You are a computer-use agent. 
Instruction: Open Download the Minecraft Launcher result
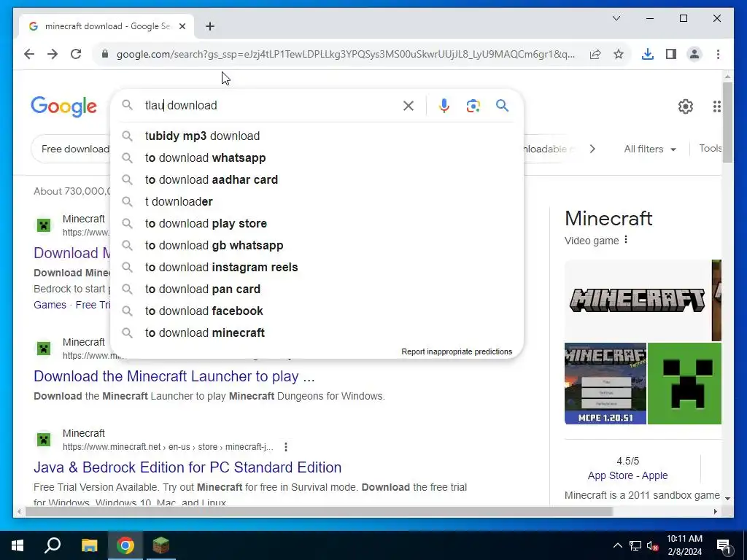click(x=174, y=376)
